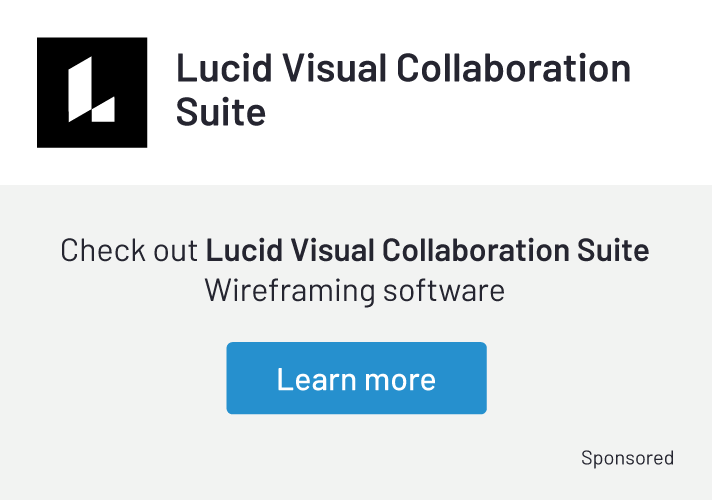The width and height of the screenshot is (712, 500).
Task: Click the word Suite in the heading
Action: click(x=220, y=112)
